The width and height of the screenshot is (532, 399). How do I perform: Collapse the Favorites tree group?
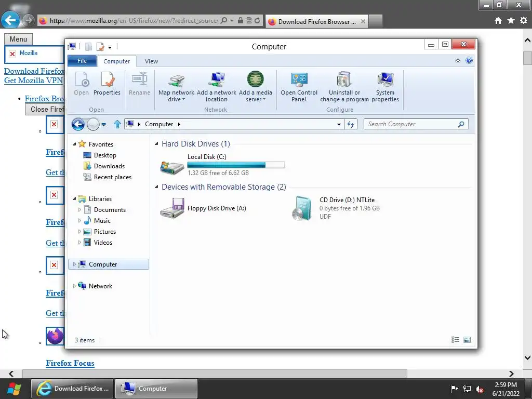click(74, 144)
